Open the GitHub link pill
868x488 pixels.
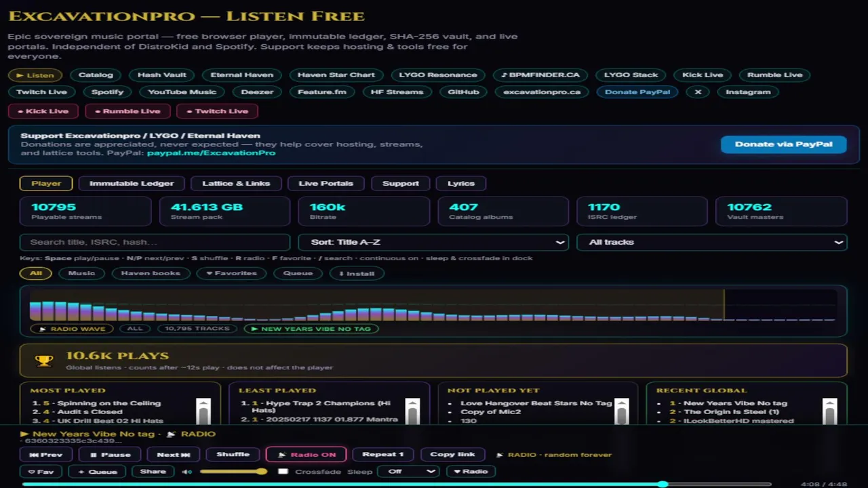coord(464,92)
